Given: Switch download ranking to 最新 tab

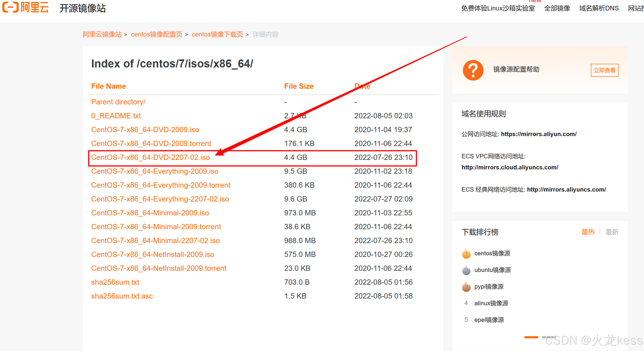Looking at the screenshot, I should coord(612,232).
